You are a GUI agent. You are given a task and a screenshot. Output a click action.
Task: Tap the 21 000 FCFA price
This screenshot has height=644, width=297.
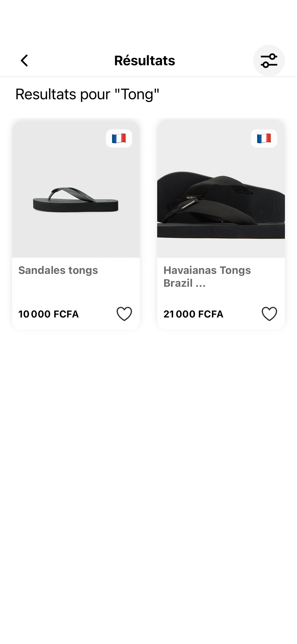193,314
